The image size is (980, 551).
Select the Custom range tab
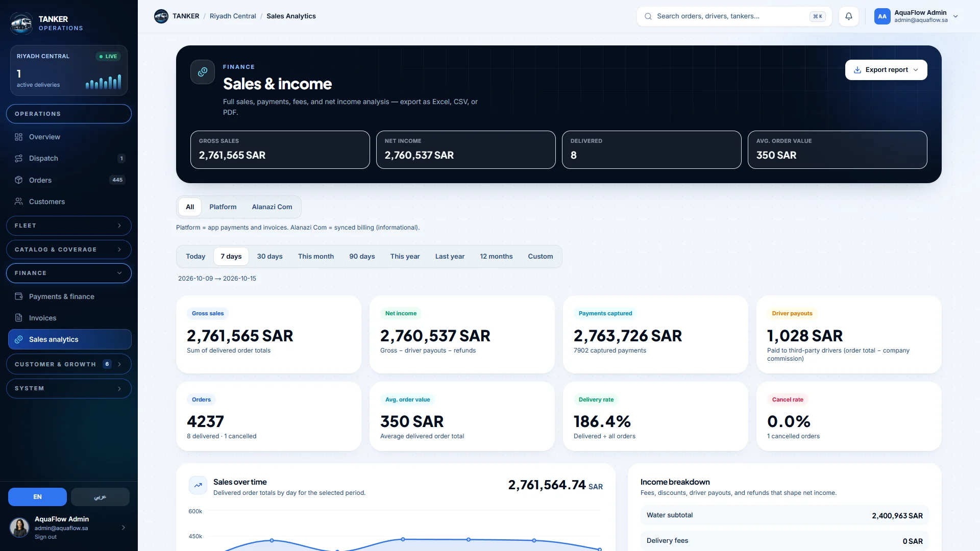click(541, 257)
